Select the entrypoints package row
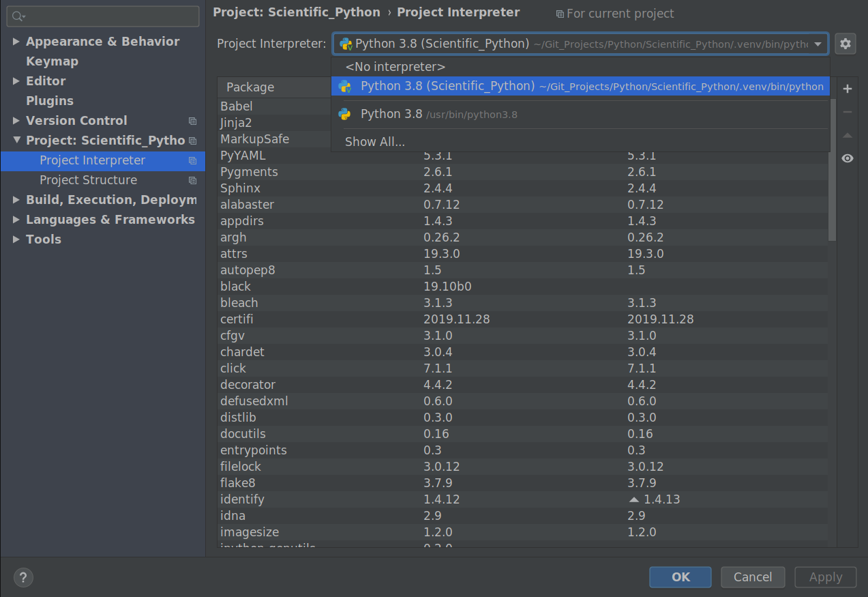Viewport: 868px width, 597px height. coord(524,450)
